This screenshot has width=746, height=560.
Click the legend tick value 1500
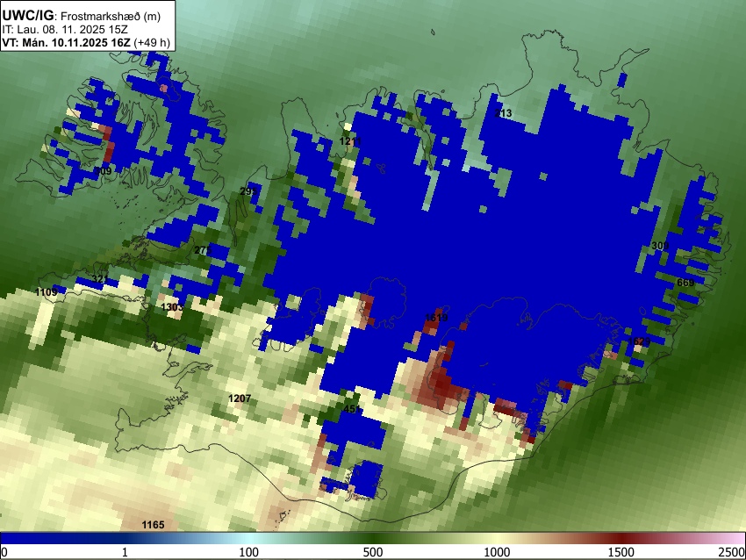620,552
